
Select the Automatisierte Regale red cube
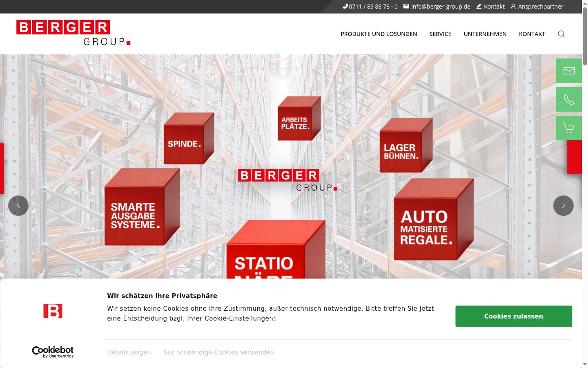tap(434, 220)
